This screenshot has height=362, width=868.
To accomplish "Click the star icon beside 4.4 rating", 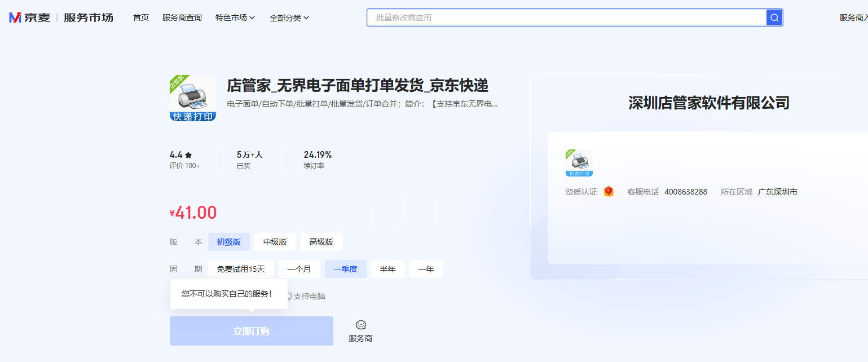I will pyautogui.click(x=188, y=155).
